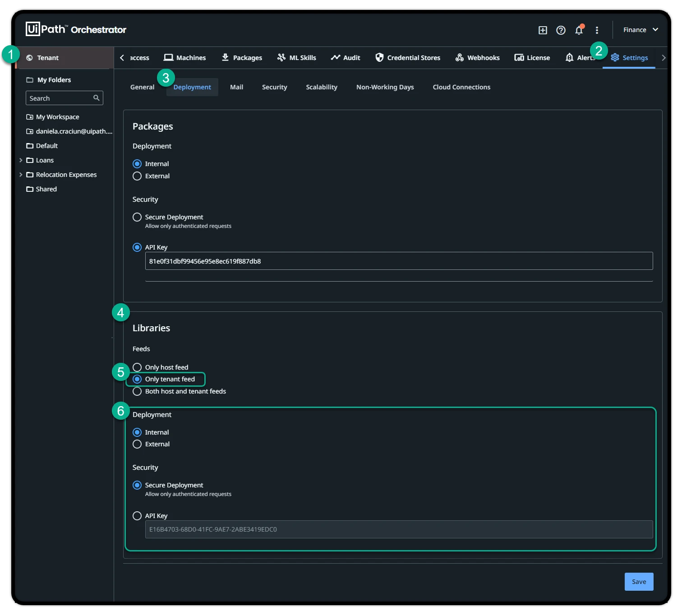
Task: Click the Shared folder icon
Action: 30,189
